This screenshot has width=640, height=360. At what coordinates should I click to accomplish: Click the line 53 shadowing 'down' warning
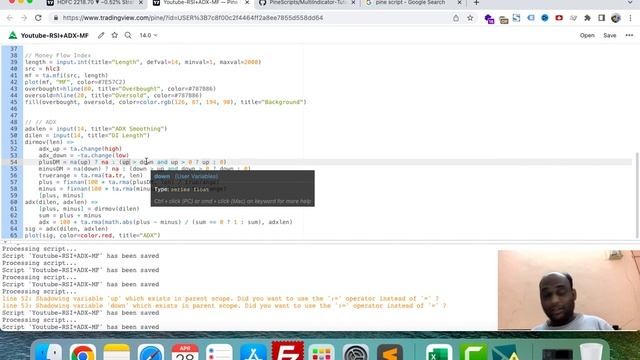coord(224,306)
